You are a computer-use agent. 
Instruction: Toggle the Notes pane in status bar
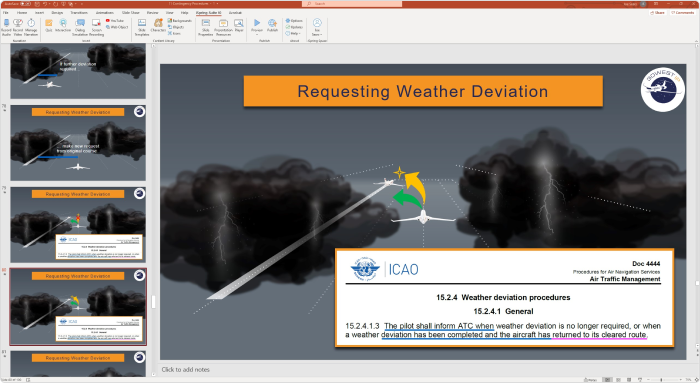pos(591,380)
